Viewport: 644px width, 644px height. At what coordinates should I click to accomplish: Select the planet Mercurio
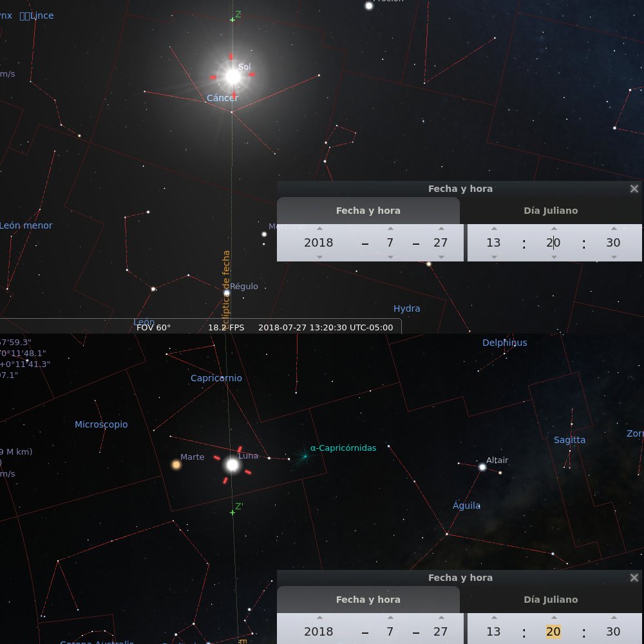coord(264,234)
